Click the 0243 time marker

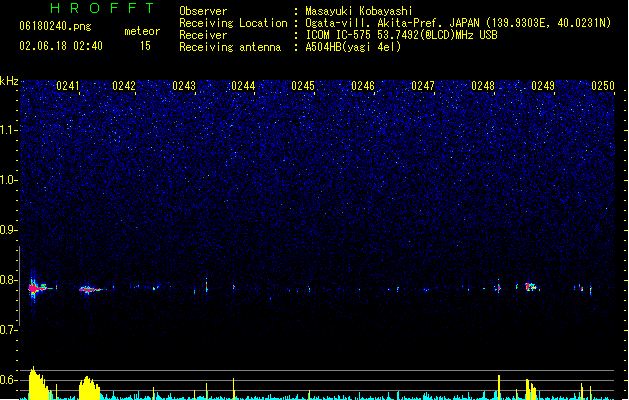click(x=184, y=86)
